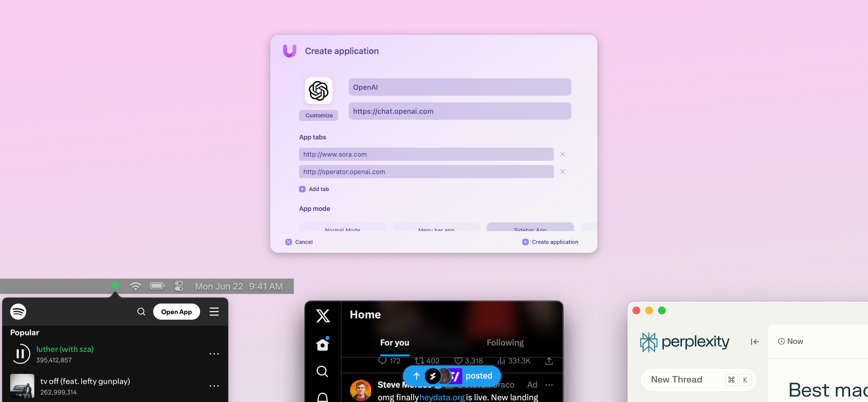Open search in Spotify popup

[x=141, y=312]
